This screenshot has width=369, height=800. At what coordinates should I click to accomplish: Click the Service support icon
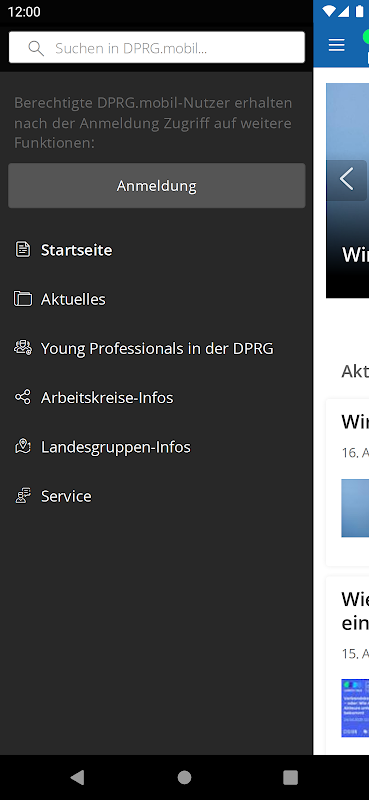tap(22, 495)
